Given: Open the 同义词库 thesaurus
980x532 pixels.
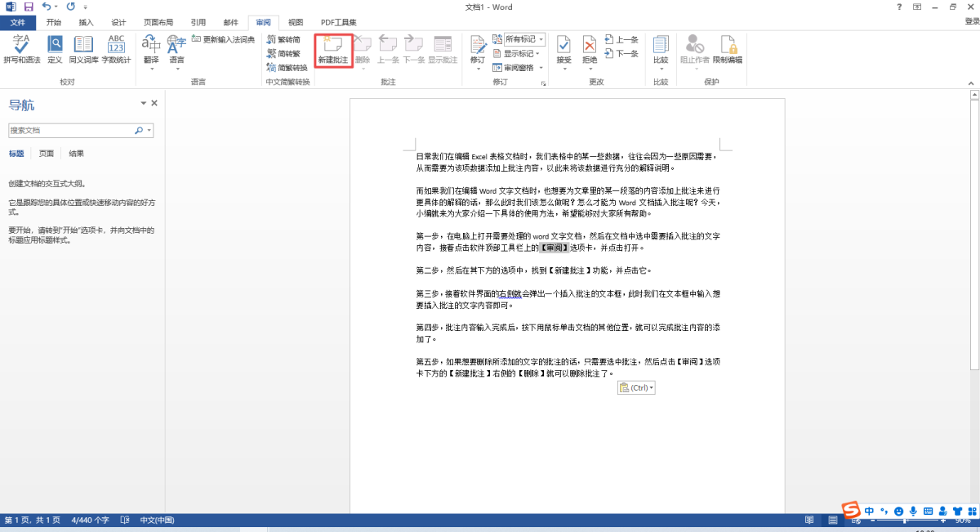Looking at the screenshot, I should pyautogui.click(x=83, y=49).
